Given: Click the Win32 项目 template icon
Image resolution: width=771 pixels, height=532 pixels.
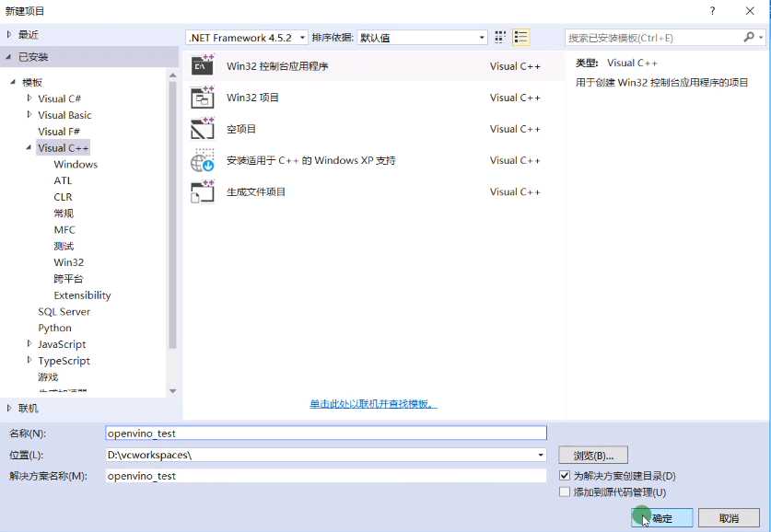Looking at the screenshot, I should click(x=203, y=98).
